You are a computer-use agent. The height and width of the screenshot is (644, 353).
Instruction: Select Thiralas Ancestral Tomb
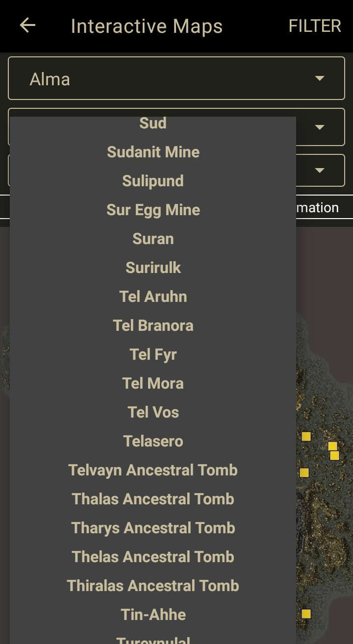pos(153,586)
